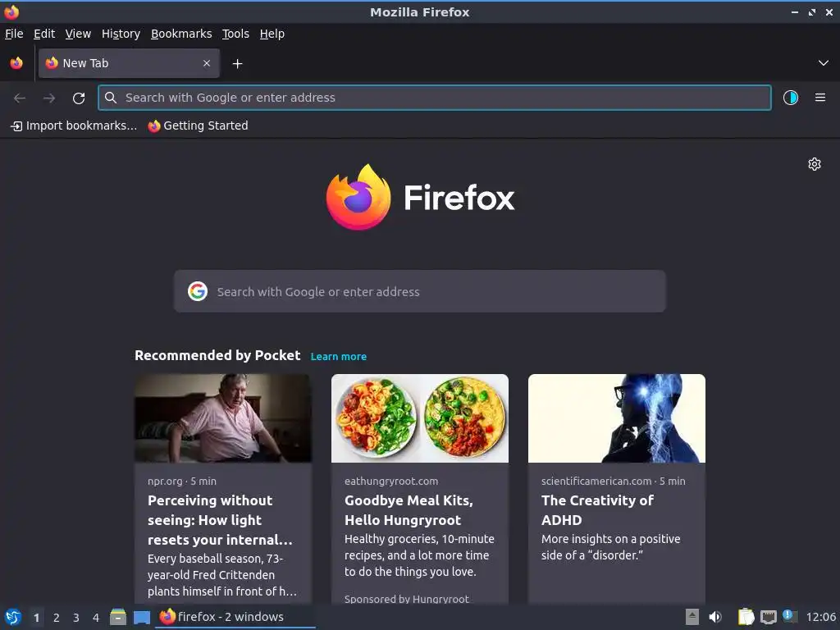Click the scientificamerican.com source text
This screenshot has height=630, width=840.
click(596, 481)
